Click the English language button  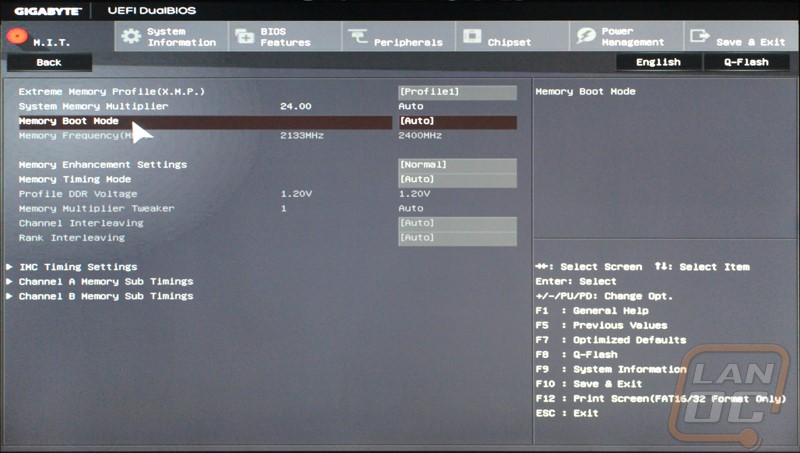pos(658,62)
